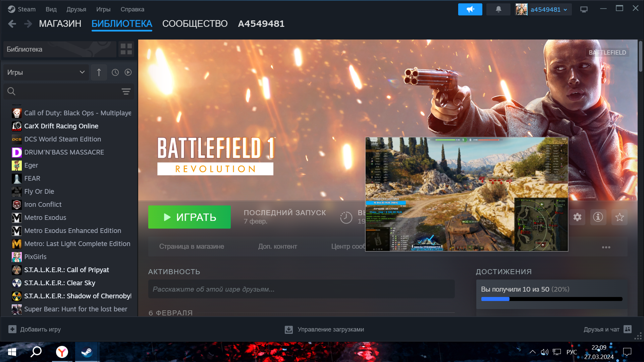The width and height of the screenshot is (644, 362).
Task: Click the Iron Conflict game icon
Action: click(17, 204)
